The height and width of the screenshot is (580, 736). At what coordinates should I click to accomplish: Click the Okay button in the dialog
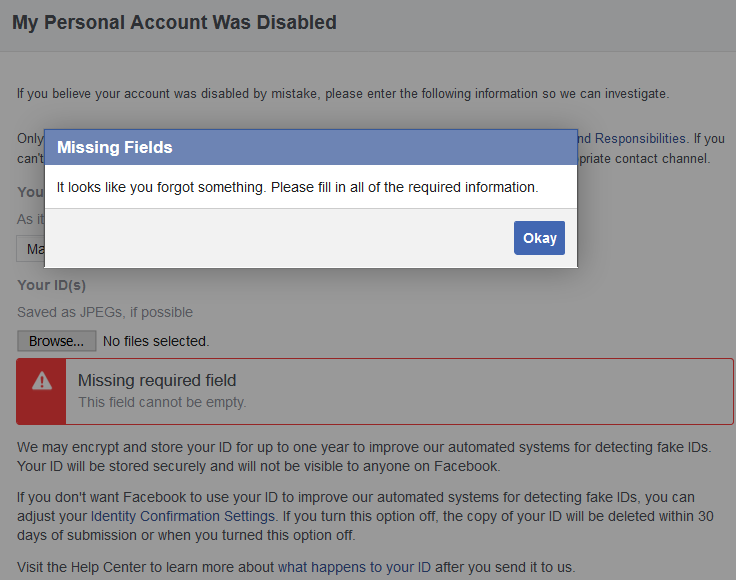(539, 238)
